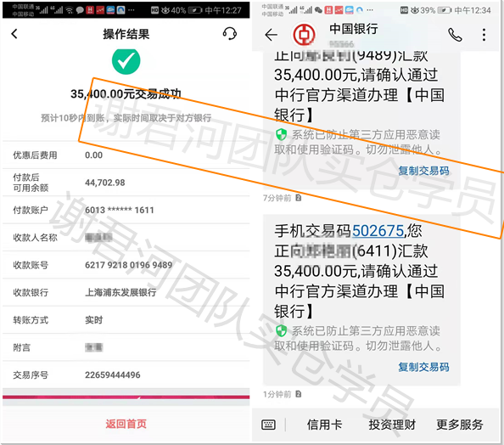
Task: Open the 投资理财 service menu
Action: [392, 425]
